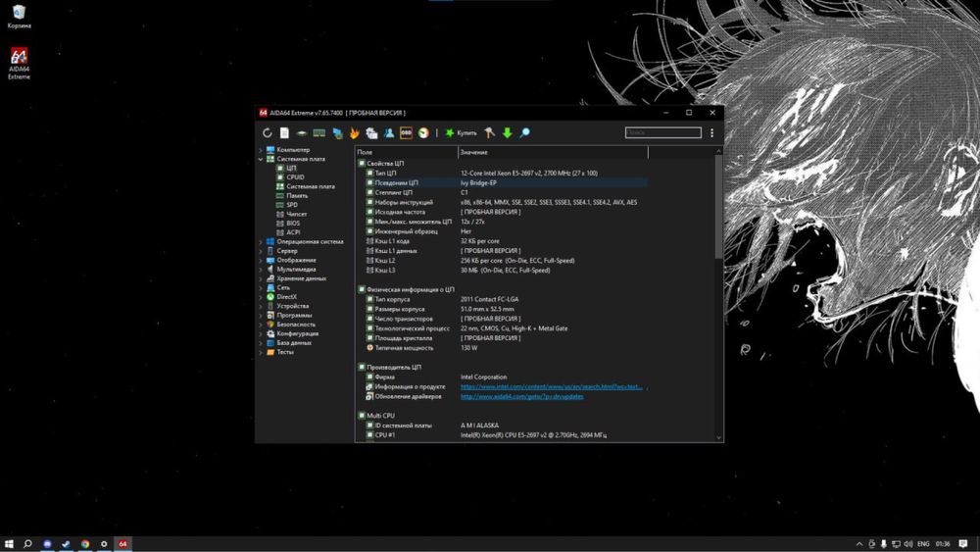
Task: Click scroll down arrow of details list
Action: click(718, 437)
